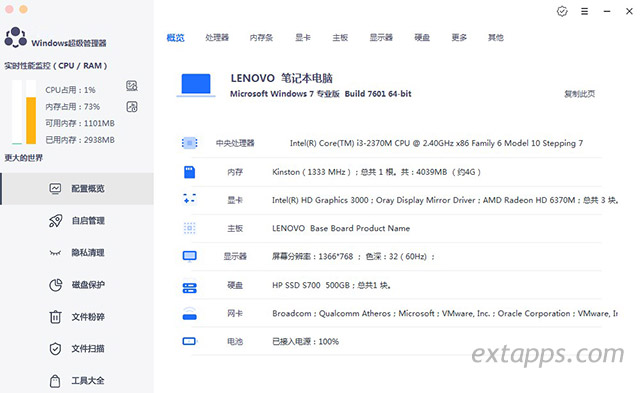
Task: Click the icon next to 内存占用
Action: click(x=132, y=107)
